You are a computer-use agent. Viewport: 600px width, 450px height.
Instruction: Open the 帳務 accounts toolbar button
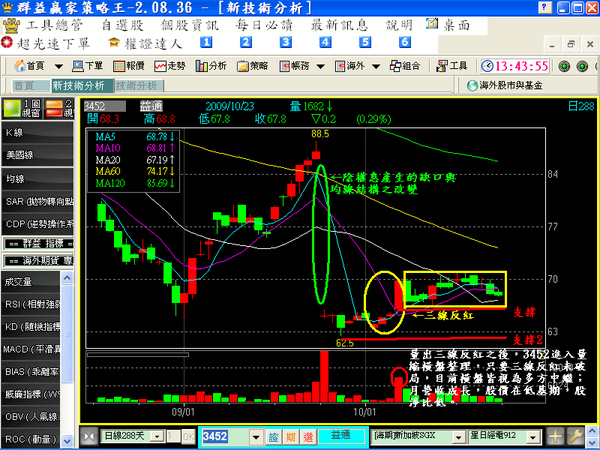[294, 66]
